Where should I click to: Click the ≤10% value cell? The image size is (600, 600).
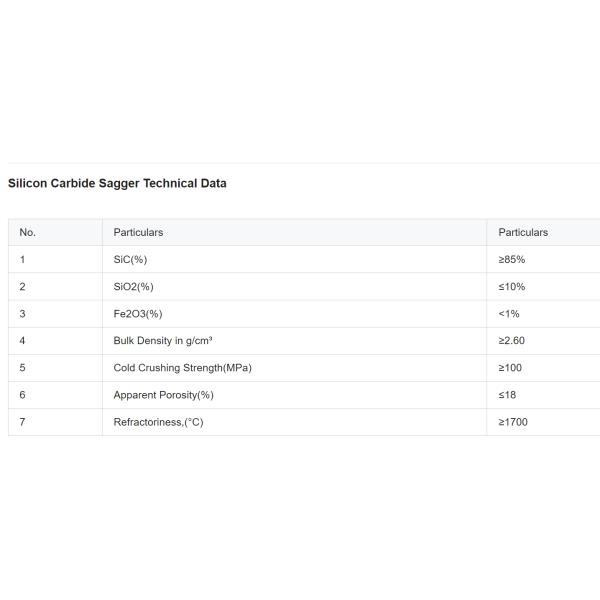pos(512,286)
